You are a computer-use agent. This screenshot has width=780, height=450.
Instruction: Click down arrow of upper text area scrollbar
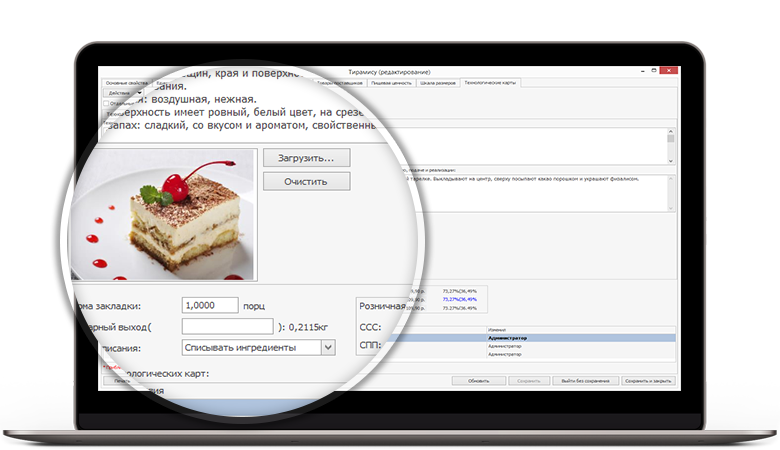(x=671, y=161)
